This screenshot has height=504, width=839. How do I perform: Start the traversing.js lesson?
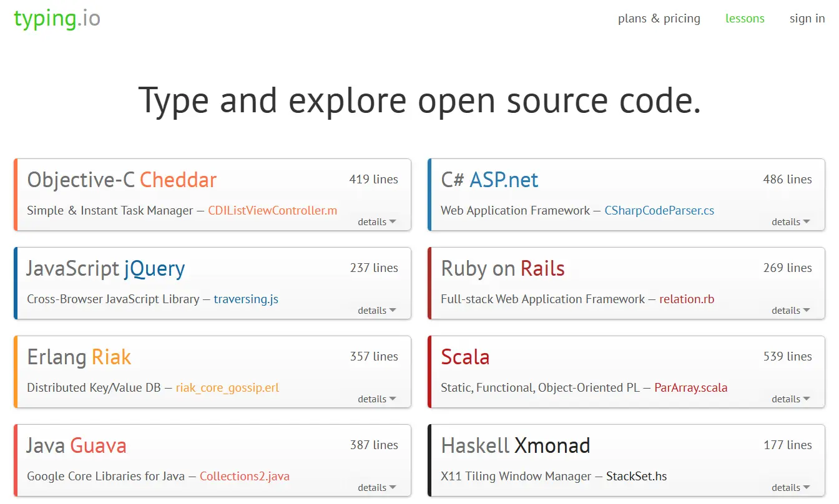point(246,299)
